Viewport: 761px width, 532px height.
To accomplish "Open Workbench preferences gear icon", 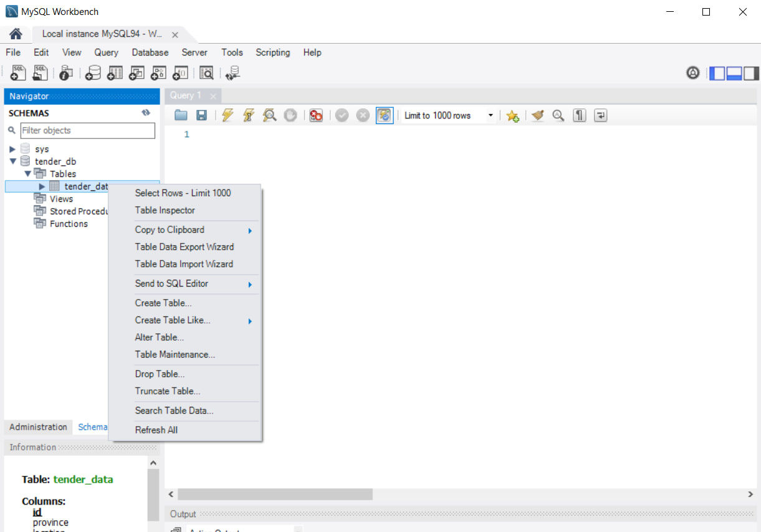I will [692, 73].
